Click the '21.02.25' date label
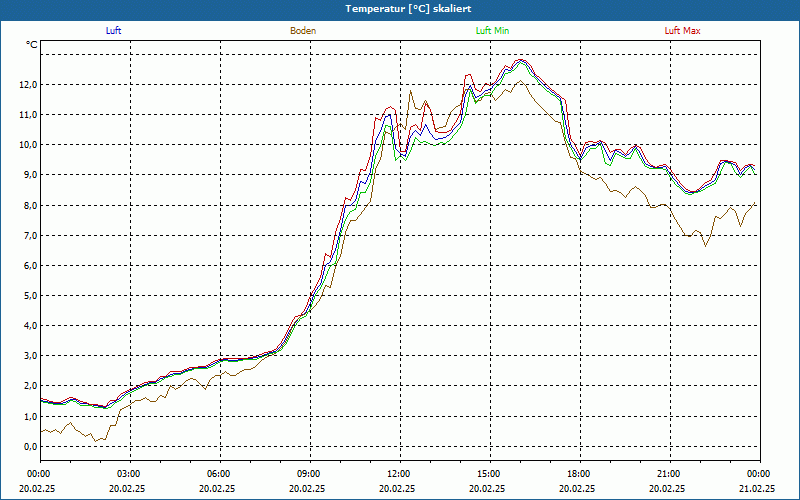The image size is (800, 500). coord(757,488)
